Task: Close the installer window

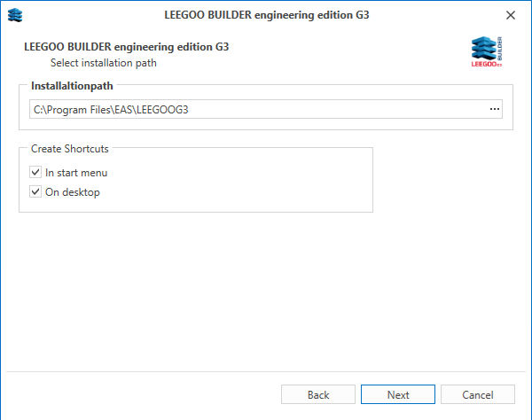Action: pyautogui.click(x=511, y=15)
